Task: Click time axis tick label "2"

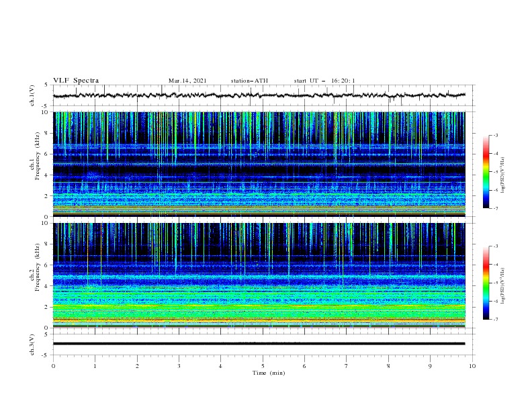Action: pyautogui.click(x=137, y=366)
